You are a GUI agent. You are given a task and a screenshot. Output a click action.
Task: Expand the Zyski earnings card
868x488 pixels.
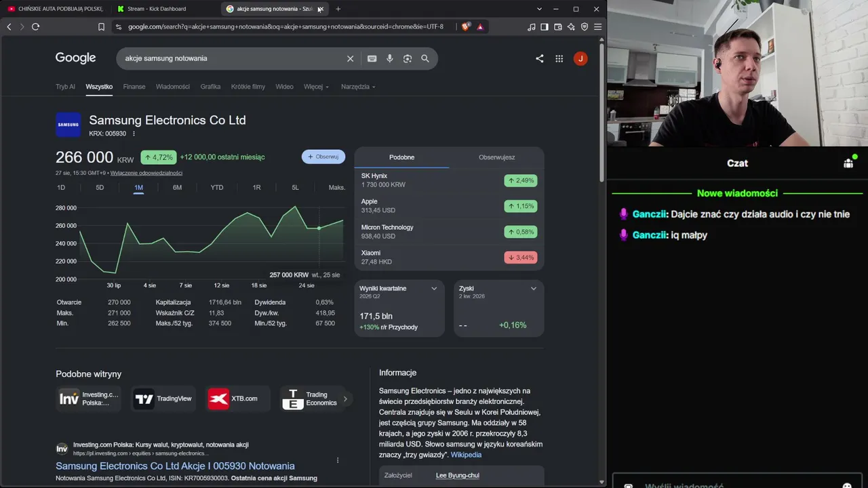[534, 289]
